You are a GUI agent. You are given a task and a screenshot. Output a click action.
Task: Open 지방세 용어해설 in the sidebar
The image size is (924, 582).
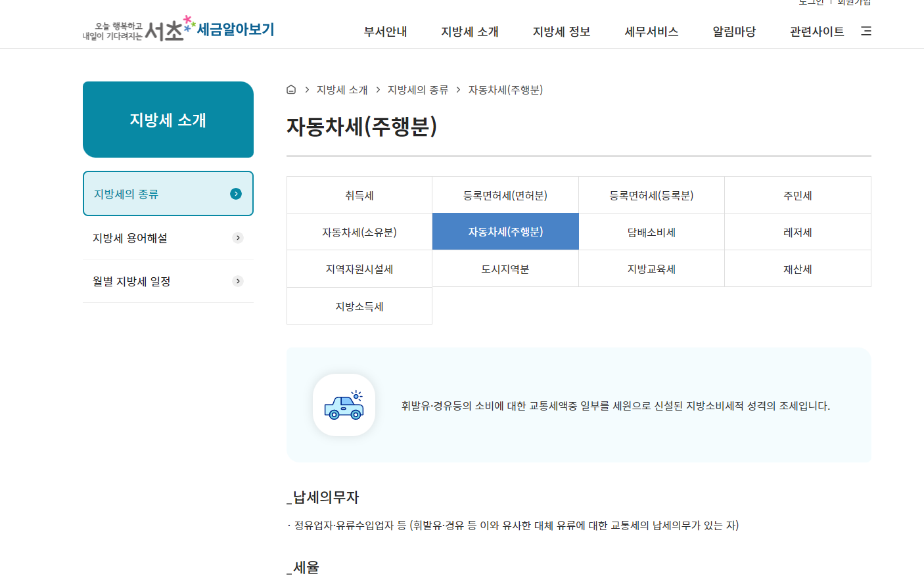(x=168, y=238)
